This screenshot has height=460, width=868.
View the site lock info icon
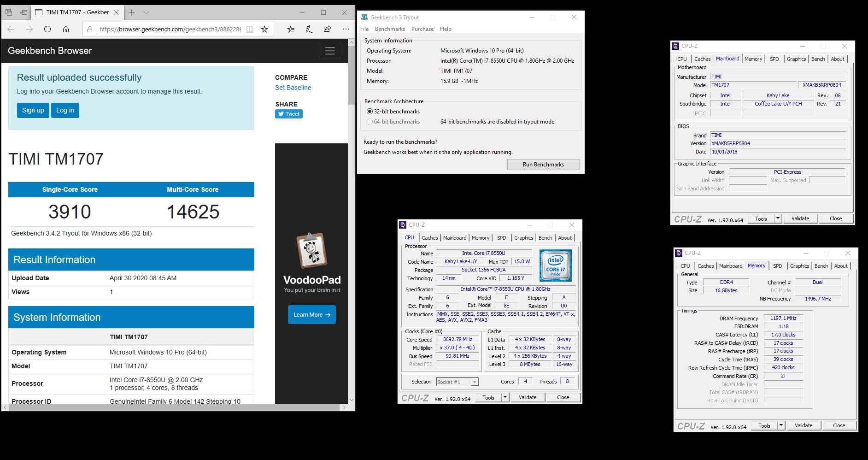90,29
